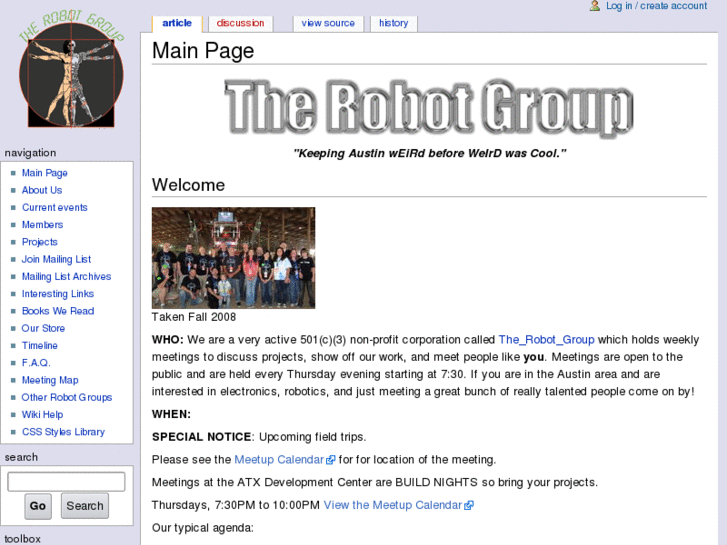This screenshot has height=545, width=727.
Task: Follow The_Robot_Group link in WHO paragraph
Action: pyautogui.click(x=546, y=340)
